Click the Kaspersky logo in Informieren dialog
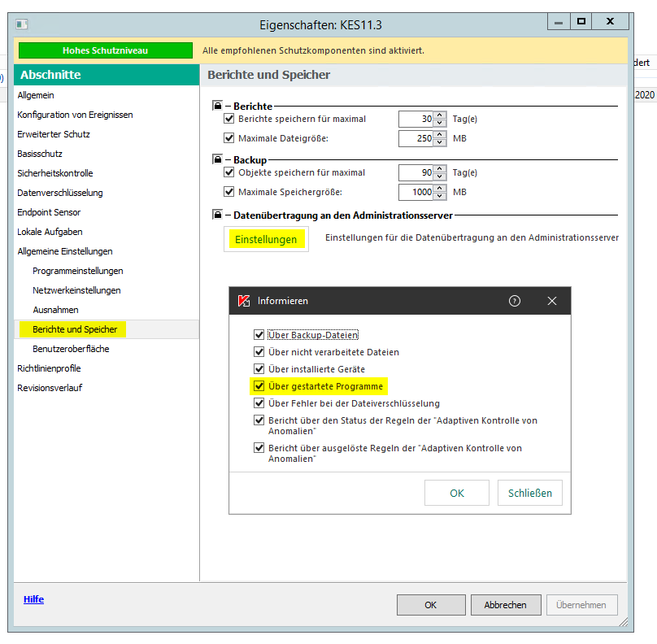 [x=244, y=301]
